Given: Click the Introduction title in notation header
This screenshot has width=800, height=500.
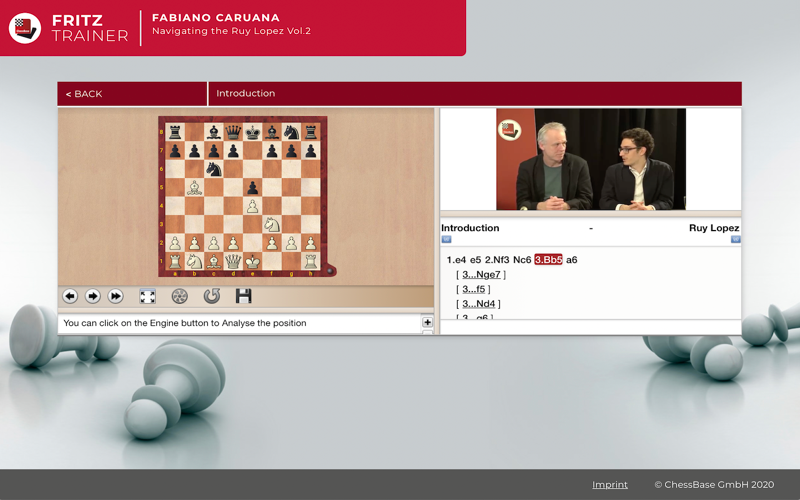Looking at the screenshot, I should click(470, 228).
